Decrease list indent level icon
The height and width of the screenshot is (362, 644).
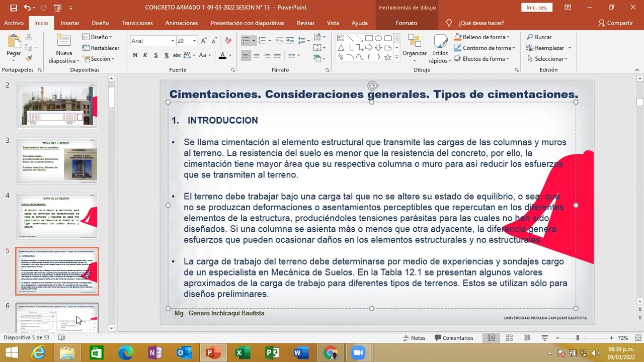pyautogui.click(x=279, y=41)
